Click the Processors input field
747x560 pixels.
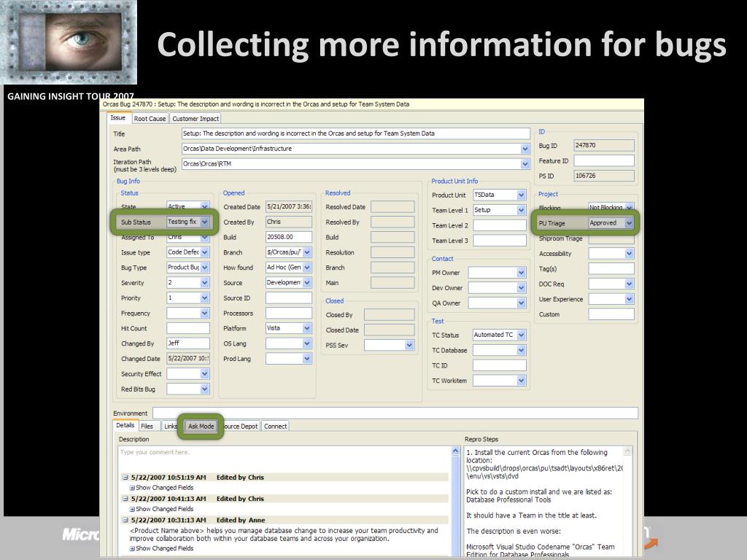289,314
